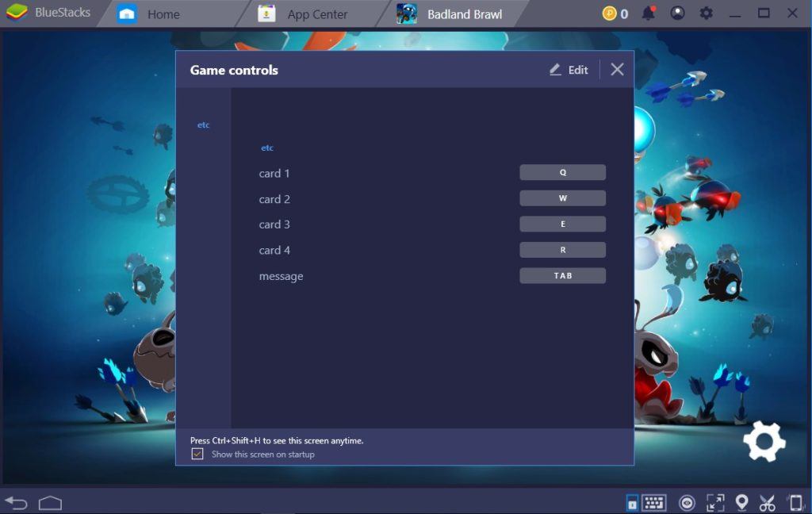Click the scissors screenshot icon
The width and height of the screenshot is (812, 514).
point(767,503)
